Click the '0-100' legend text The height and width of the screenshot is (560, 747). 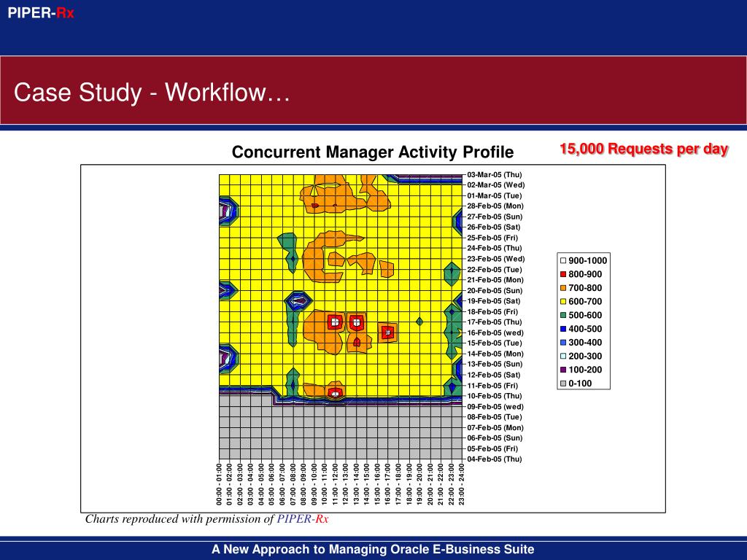coord(580,384)
